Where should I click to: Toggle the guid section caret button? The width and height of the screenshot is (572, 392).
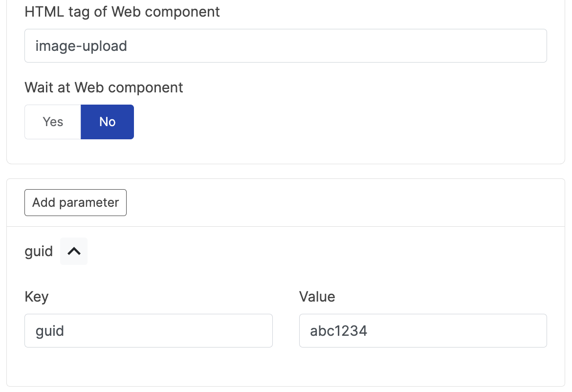(74, 251)
